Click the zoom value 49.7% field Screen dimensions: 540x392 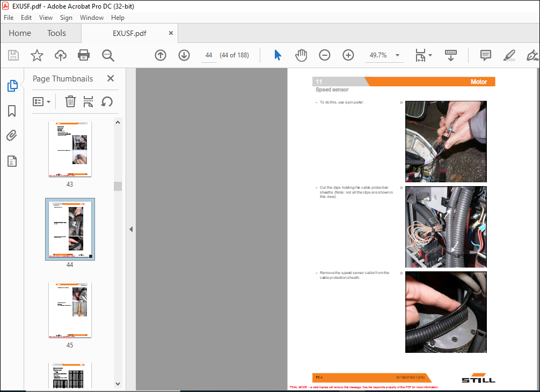click(x=378, y=55)
